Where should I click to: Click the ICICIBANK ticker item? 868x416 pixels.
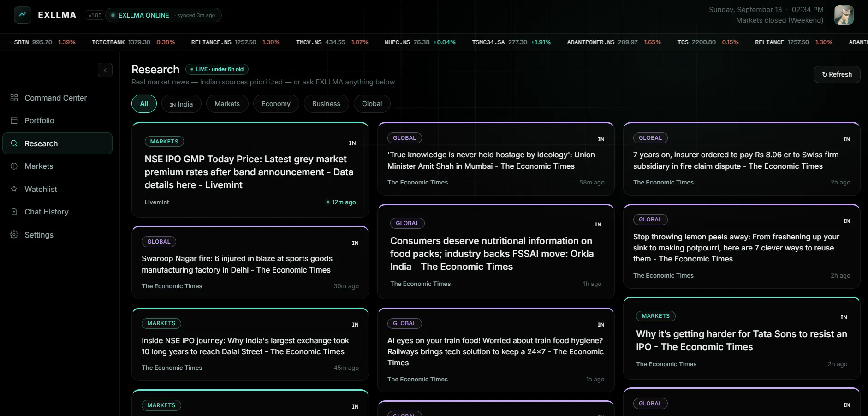[x=133, y=42]
